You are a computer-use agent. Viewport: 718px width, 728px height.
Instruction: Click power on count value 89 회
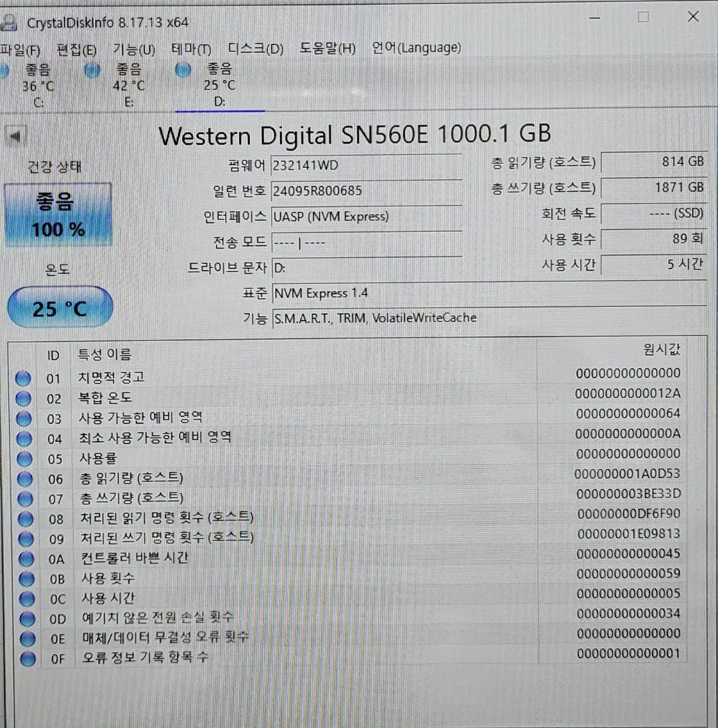(x=654, y=239)
